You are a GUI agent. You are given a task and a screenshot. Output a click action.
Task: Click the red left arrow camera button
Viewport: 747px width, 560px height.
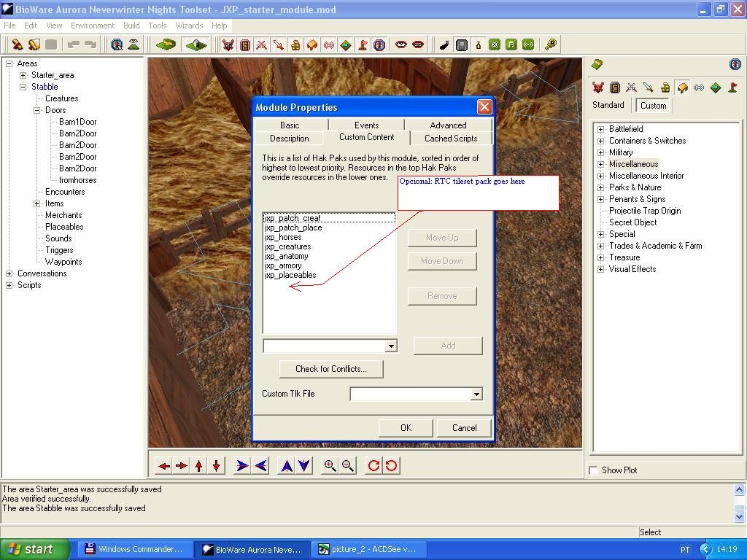pos(164,466)
